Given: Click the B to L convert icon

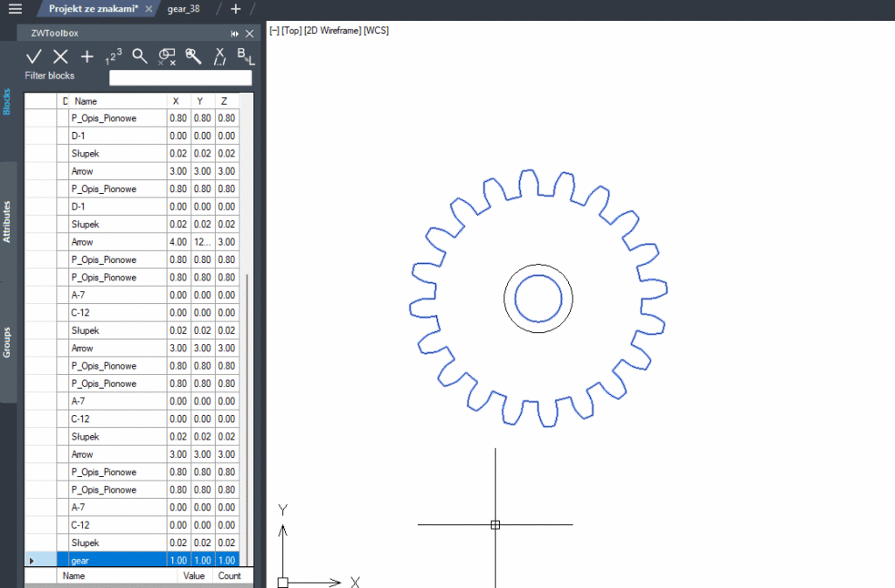Looking at the screenshot, I should (246, 56).
